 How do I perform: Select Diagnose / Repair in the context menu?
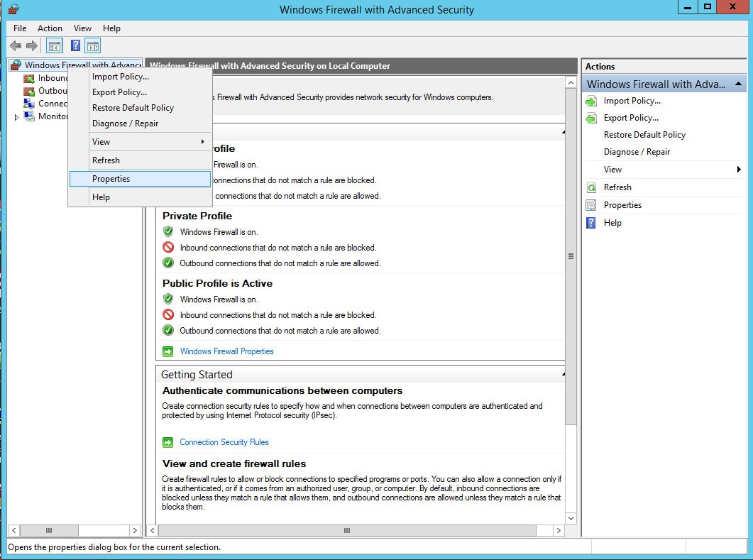[141, 123]
